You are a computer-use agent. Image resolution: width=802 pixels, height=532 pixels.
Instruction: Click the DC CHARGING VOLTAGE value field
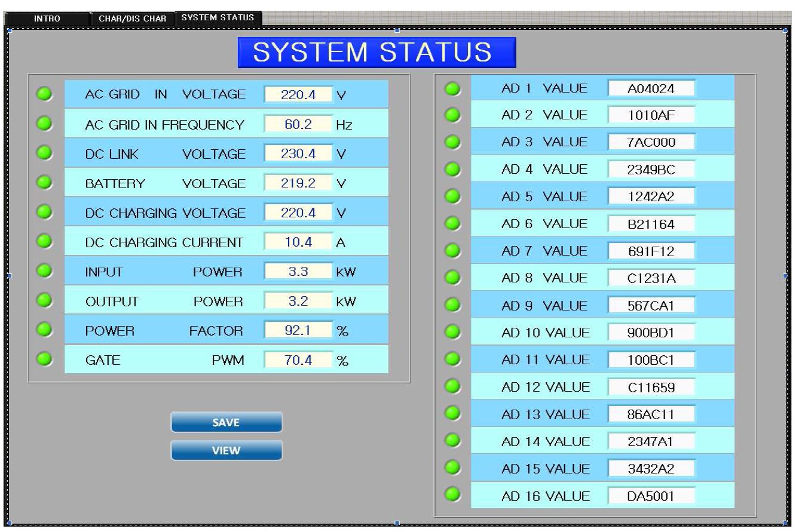pyautogui.click(x=298, y=213)
